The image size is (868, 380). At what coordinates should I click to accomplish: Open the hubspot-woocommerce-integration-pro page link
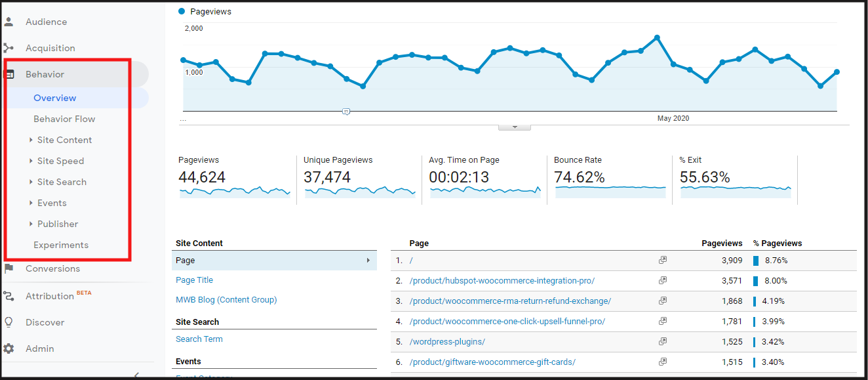(x=502, y=281)
